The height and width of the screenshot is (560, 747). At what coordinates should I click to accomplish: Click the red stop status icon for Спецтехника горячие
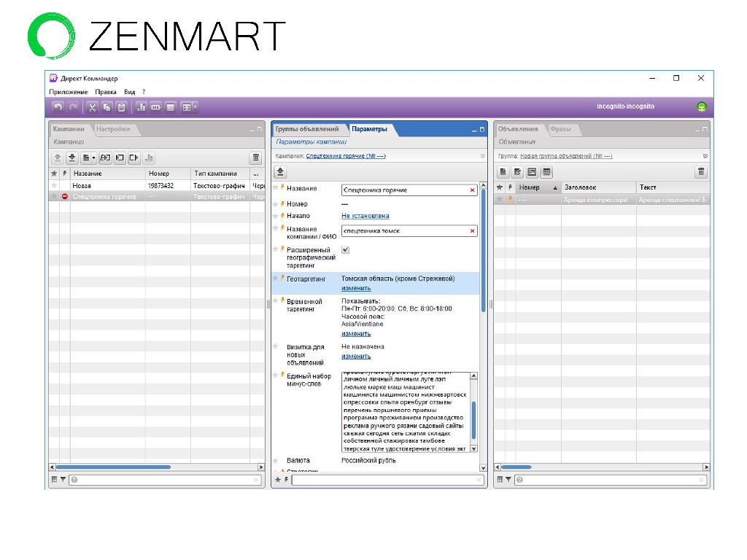65,196
